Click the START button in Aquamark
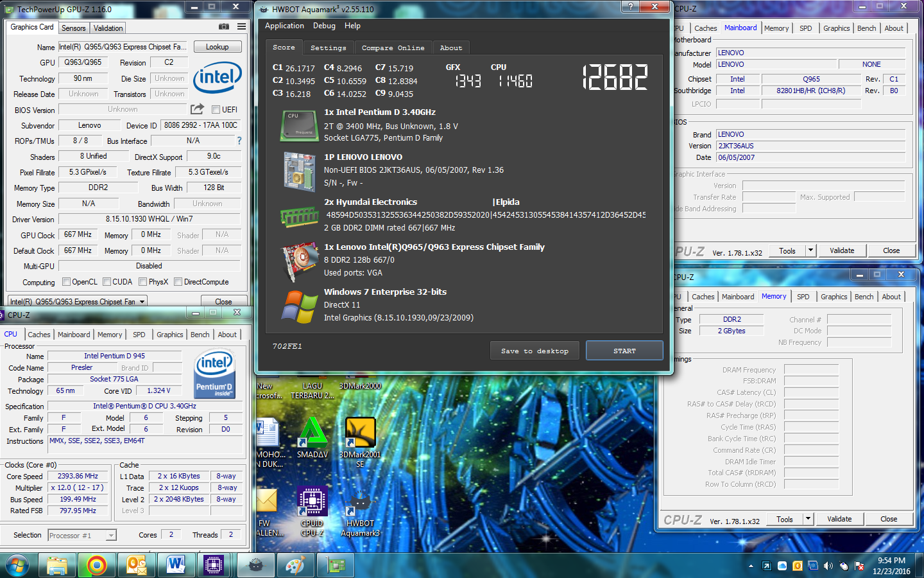Viewport: 924px width, 578px height. click(x=624, y=351)
